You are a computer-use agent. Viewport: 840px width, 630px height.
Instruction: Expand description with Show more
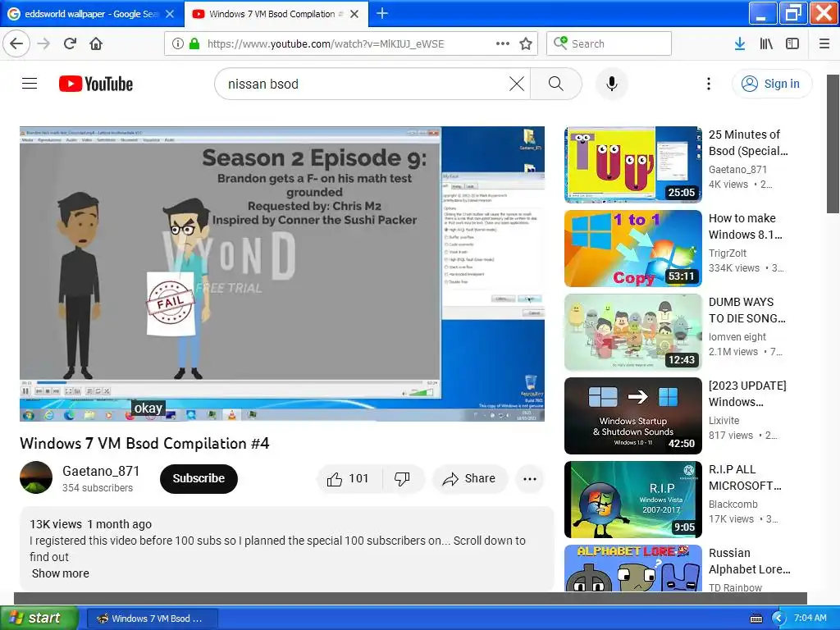pos(61,573)
